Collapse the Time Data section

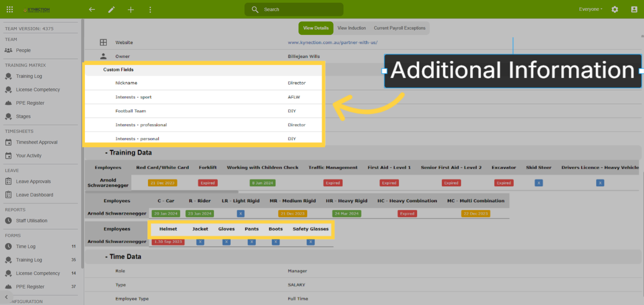pos(123,256)
